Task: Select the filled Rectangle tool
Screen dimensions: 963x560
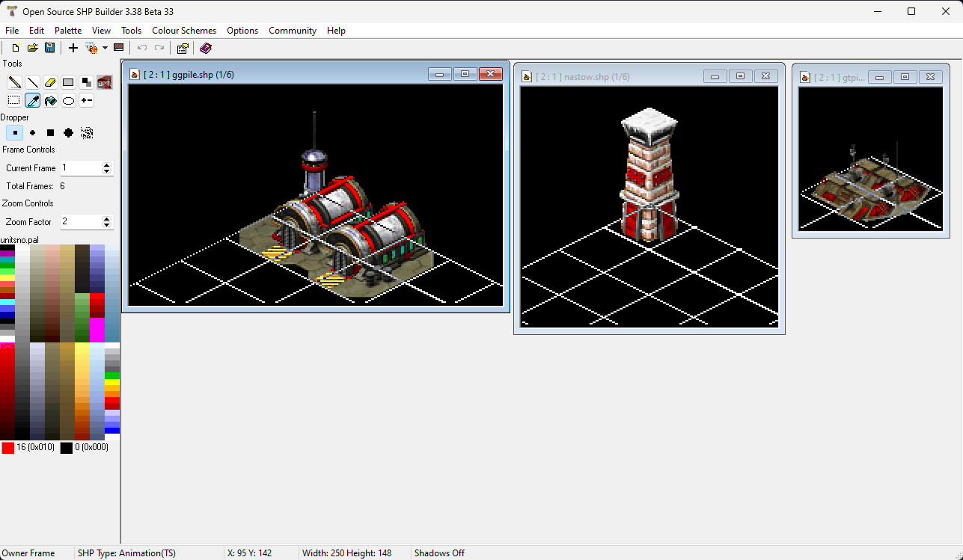Action: (68, 82)
